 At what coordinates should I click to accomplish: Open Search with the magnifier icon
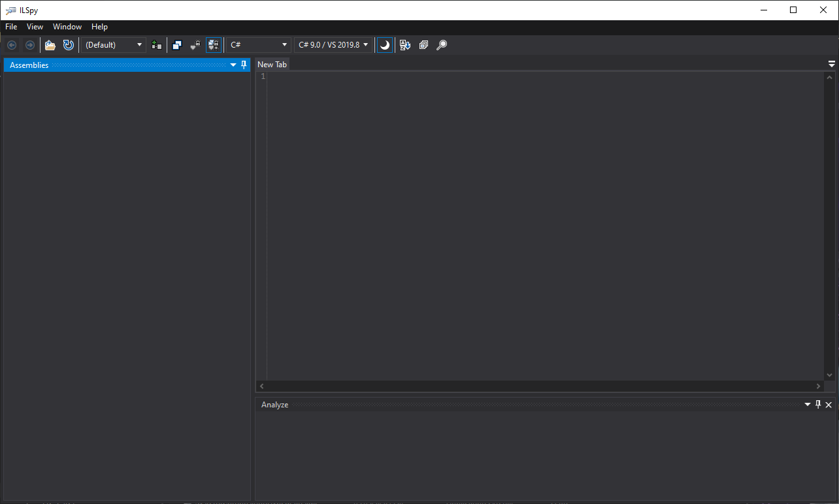click(x=442, y=45)
